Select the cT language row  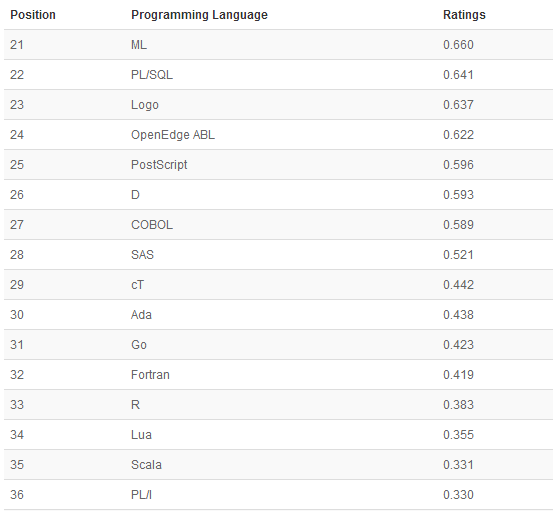coord(278,285)
